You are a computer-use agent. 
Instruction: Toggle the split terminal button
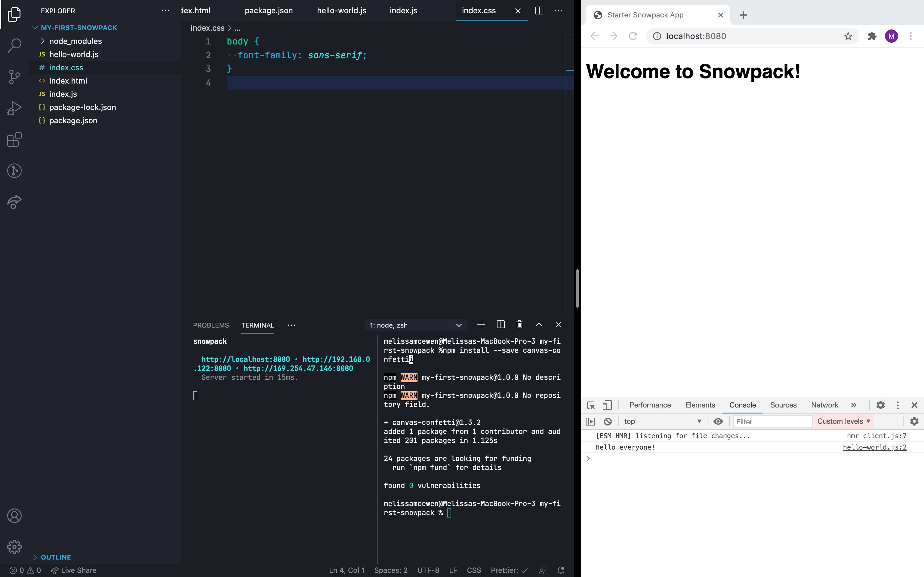tap(500, 324)
